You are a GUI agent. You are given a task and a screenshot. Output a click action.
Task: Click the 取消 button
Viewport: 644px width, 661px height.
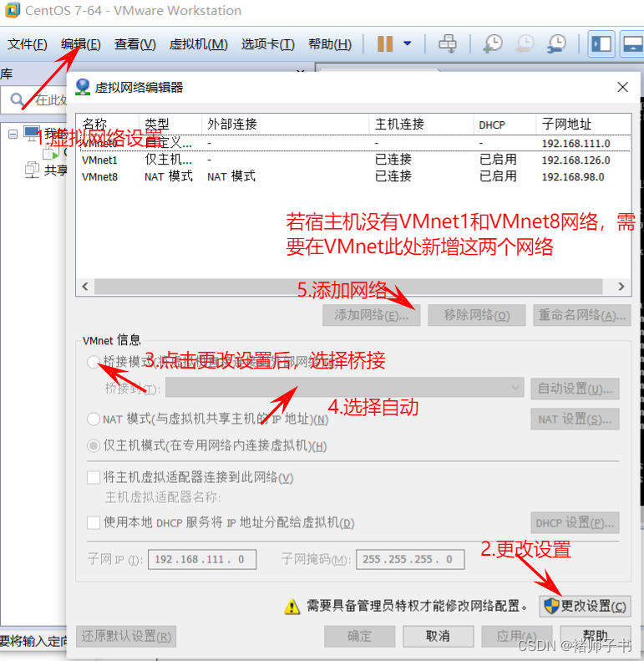coord(438,636)
